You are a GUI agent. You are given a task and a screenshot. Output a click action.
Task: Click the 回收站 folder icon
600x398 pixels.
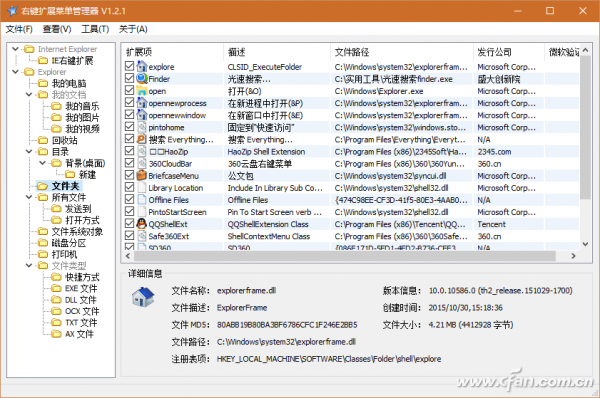click(43, 140)
